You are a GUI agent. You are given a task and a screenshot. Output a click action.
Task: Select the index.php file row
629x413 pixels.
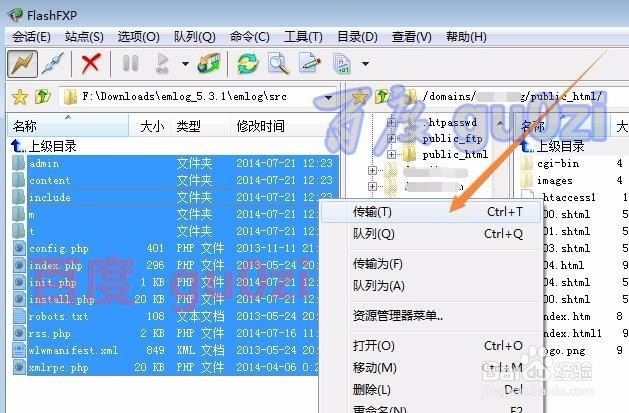pyautogui.click(x=165, y=265)
